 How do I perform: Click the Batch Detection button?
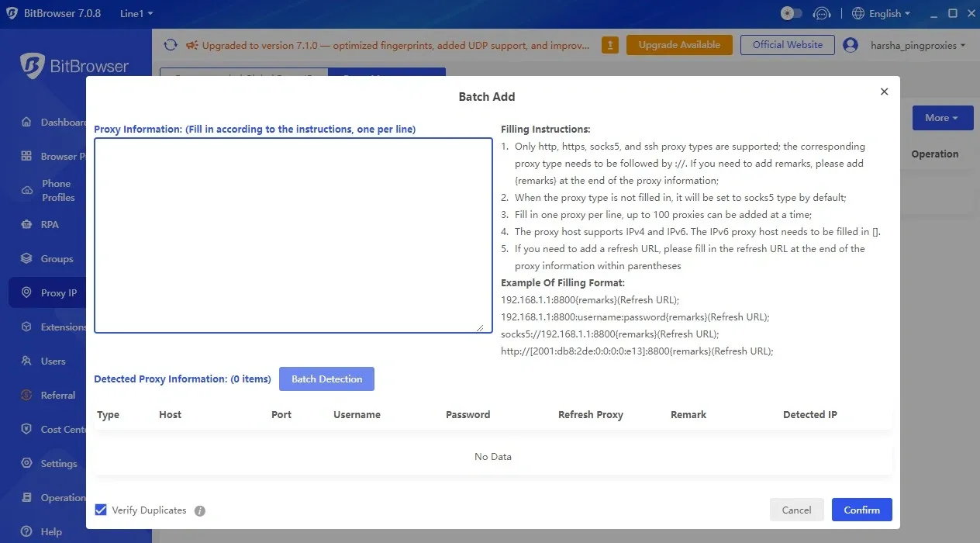pos(326,379)
